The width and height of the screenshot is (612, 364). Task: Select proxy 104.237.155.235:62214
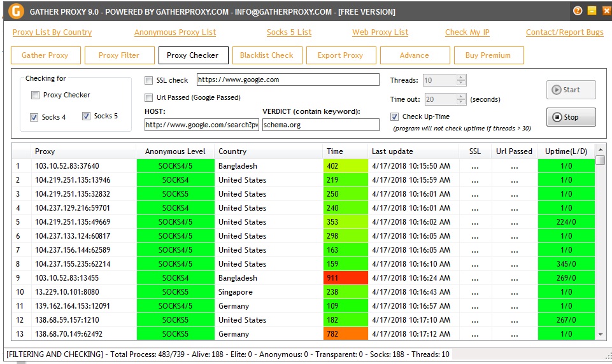pos(73,264)
